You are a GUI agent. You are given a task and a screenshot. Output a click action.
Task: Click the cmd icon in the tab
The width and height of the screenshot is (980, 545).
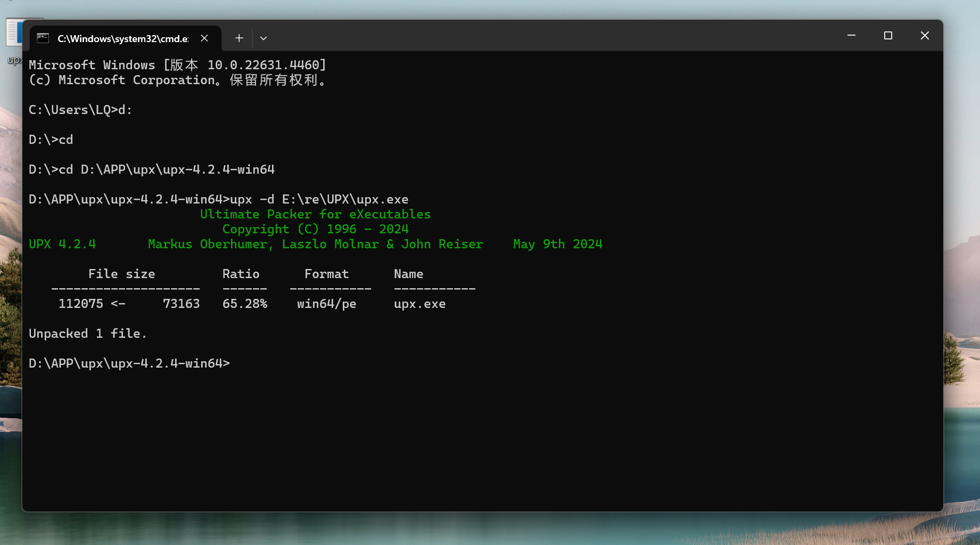coord(43,38)
